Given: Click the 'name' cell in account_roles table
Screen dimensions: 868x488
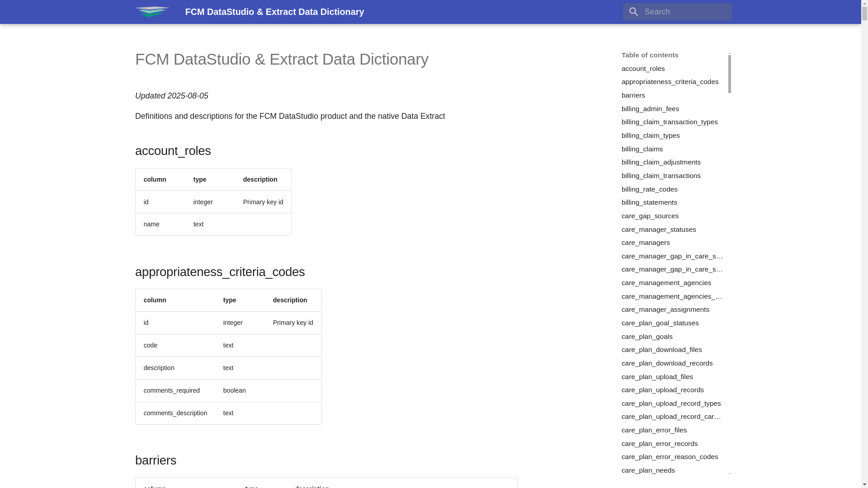Looking at the screenshot, I should coord(151,224).
